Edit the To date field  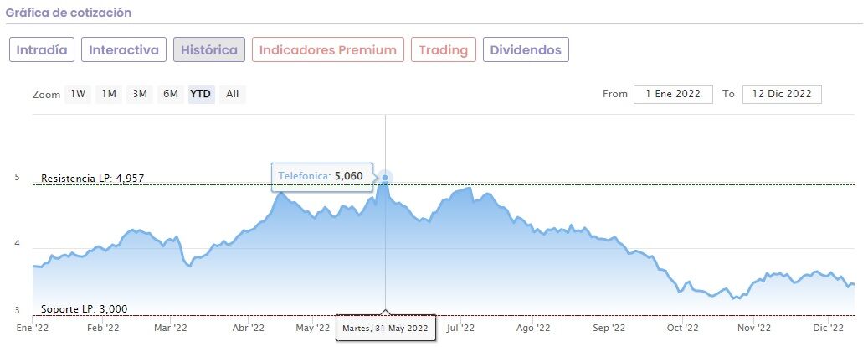782,94
